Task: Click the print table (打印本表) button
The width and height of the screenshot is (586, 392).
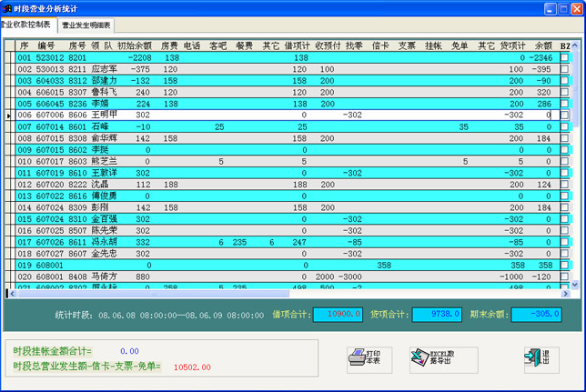Action: tap(370, 357)
